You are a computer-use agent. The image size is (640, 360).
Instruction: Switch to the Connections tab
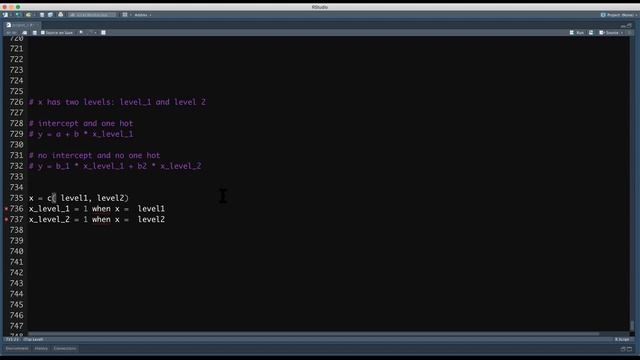(x=65, y=349)
